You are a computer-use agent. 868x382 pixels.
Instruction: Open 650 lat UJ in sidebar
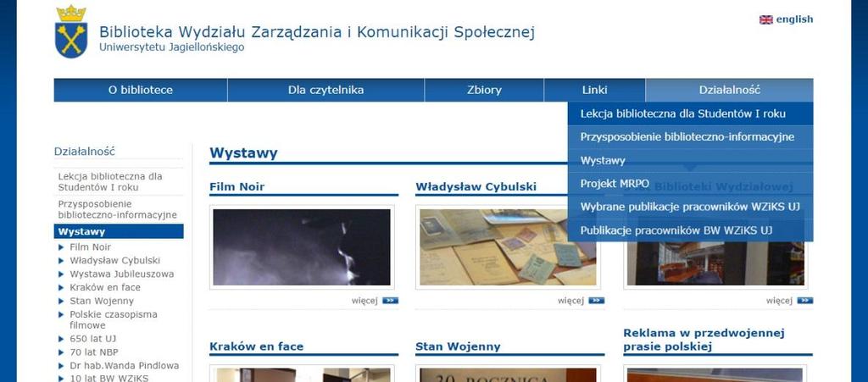tap(93, 339)
